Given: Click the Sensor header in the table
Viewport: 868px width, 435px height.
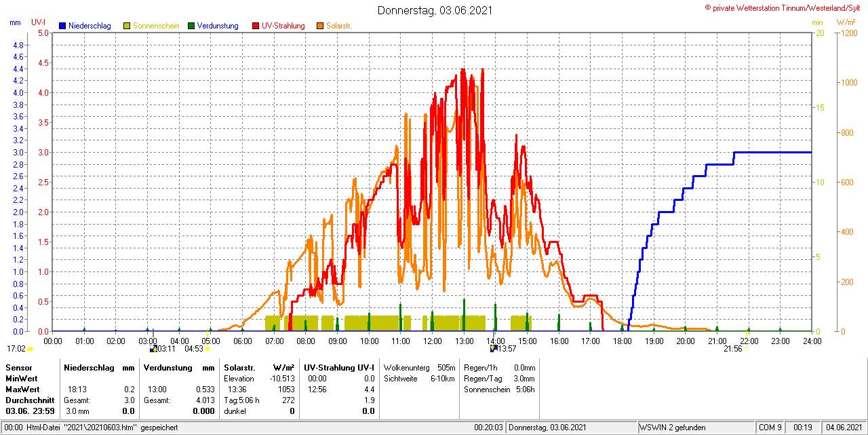Looking at the screenshot, I should click(18, 367).
